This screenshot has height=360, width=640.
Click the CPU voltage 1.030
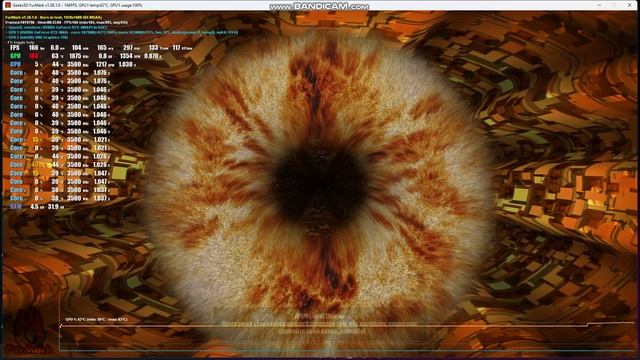[125, 64]
